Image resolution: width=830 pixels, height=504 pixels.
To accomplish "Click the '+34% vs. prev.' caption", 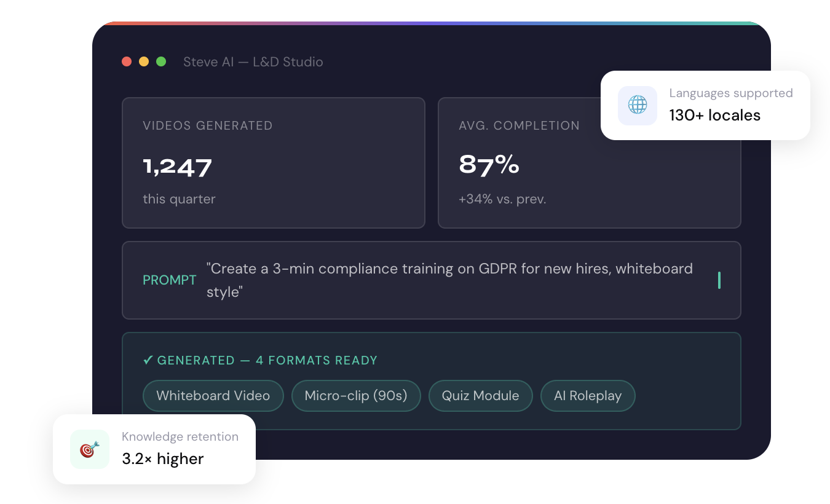I will coord(502,199).
